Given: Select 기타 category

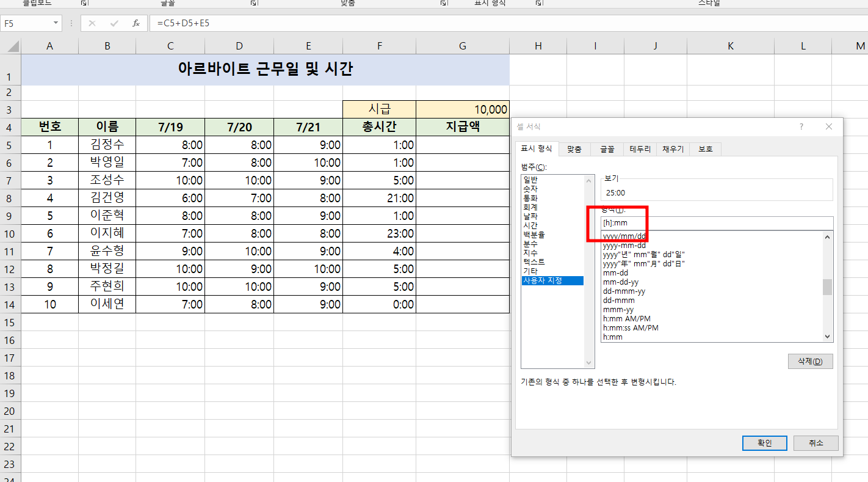Looking at the screenshot, I should point(552,271).
